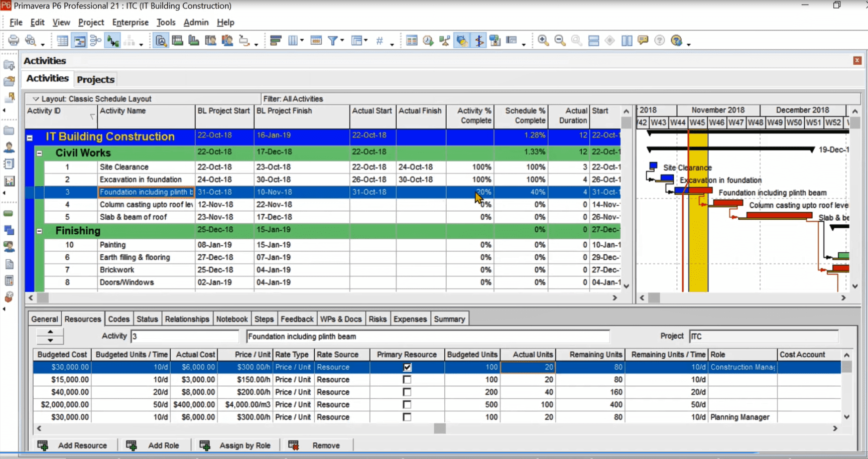This screenshot has width=868, height=459.
Task: Close the Activities window with red X
Action: coord(857,61)
